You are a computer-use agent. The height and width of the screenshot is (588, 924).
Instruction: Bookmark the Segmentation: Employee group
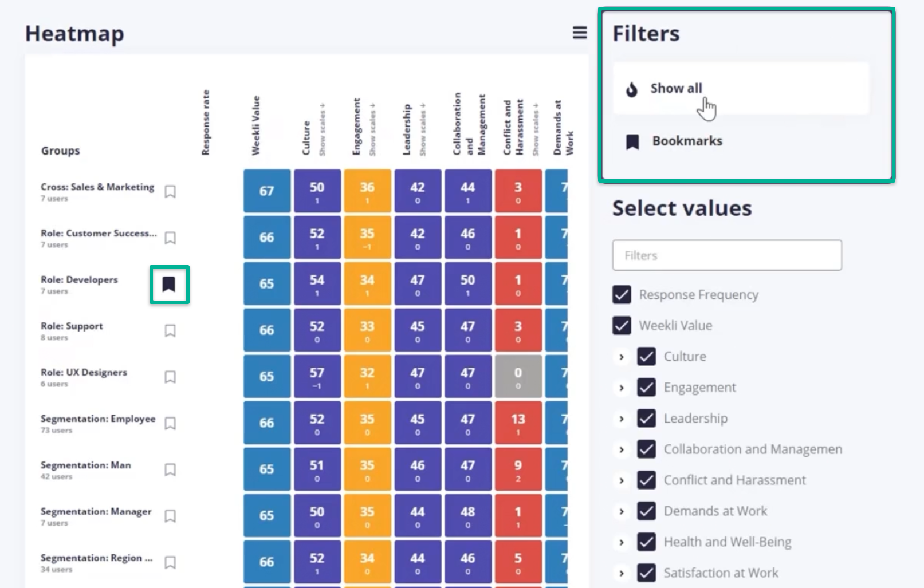(170, 423)
